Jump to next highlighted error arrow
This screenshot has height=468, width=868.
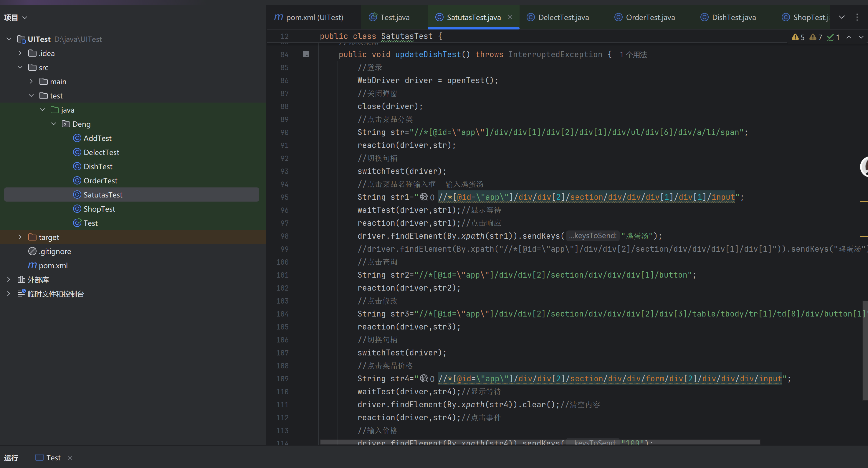[861, 37]
